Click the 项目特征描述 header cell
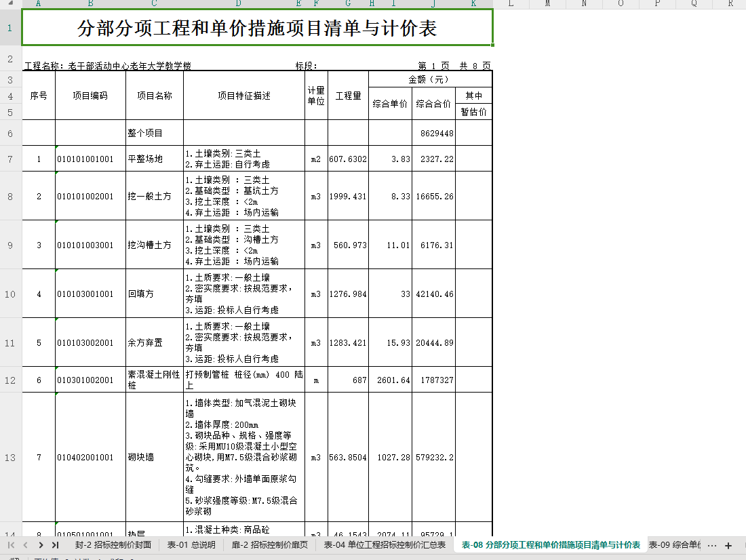This screenshot has height=560, width=746. [x=244, y=96]
